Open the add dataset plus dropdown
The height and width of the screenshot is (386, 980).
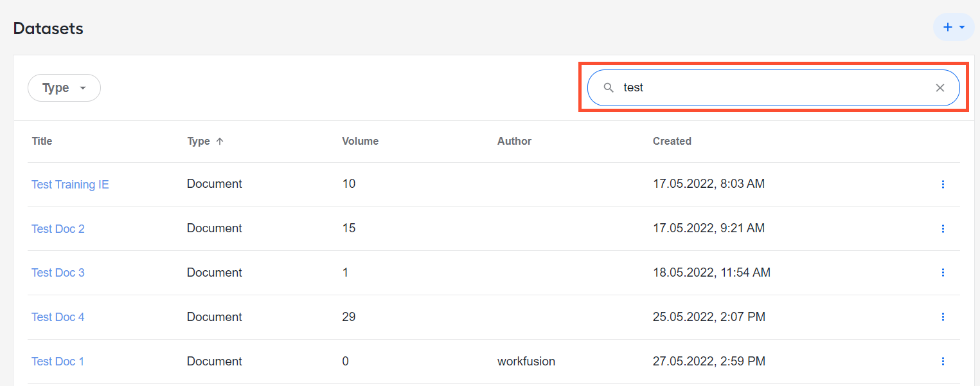[954, 27]
